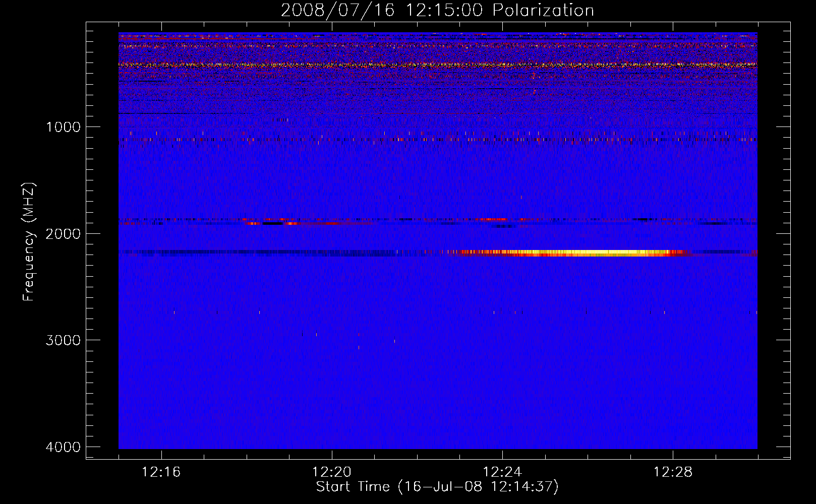Click the 2000 frequency tick label
Screen dimensions: 816x504
pos(63,233)
